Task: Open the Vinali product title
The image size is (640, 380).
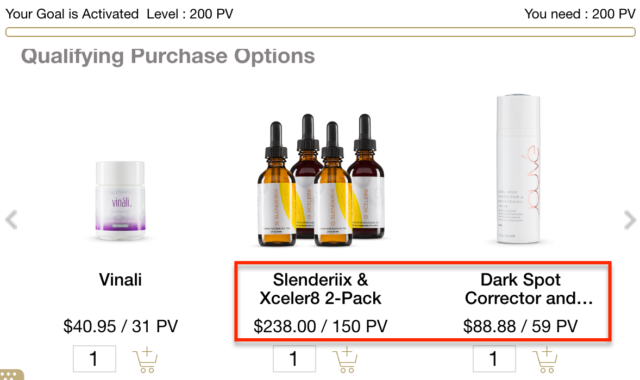Action: click(120, 280)
